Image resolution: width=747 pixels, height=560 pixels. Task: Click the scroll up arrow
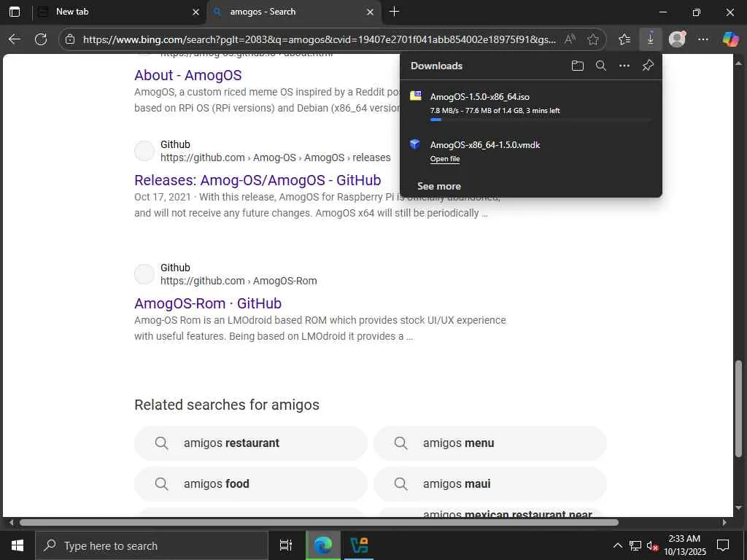coord(738,63)
